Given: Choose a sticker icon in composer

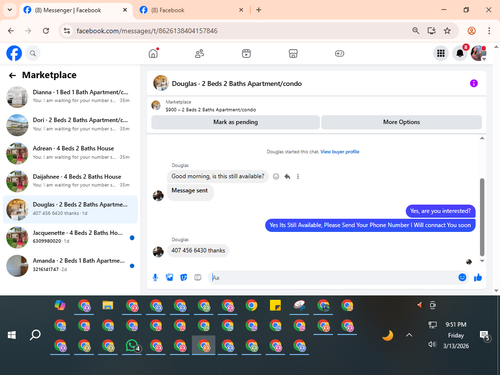Looking at the screenshot, I should coord(184,277).
